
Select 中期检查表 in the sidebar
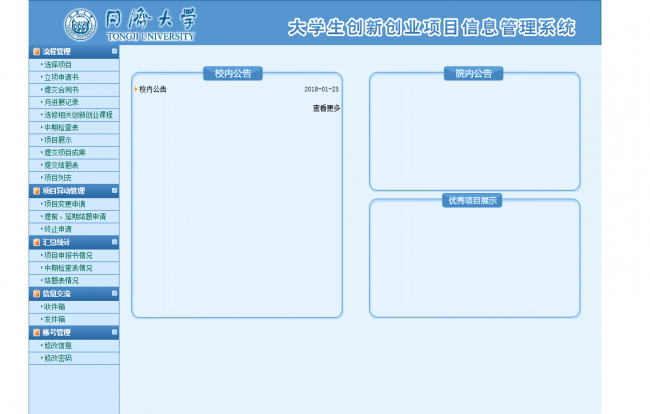click(x=62, y=127)
